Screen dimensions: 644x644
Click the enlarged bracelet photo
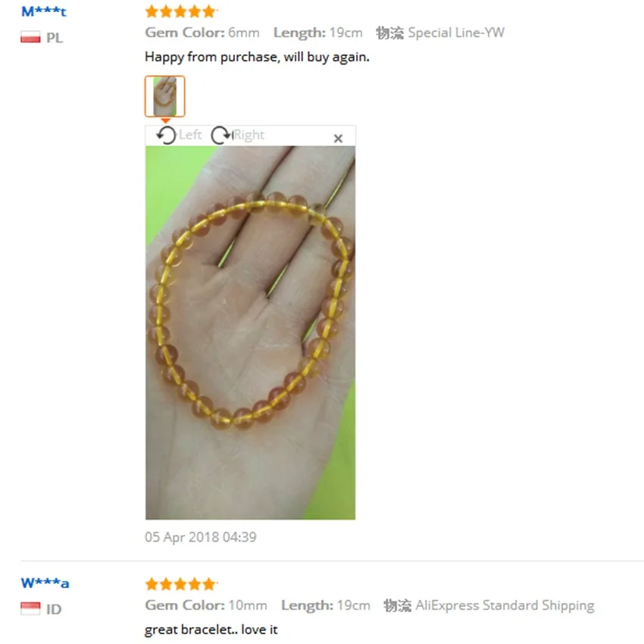coord(250,333)
